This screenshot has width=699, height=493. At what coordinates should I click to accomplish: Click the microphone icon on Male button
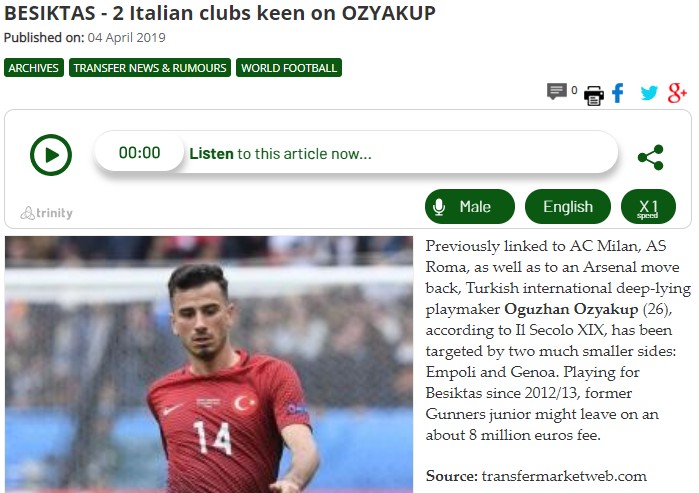click(x=439, y=207)
